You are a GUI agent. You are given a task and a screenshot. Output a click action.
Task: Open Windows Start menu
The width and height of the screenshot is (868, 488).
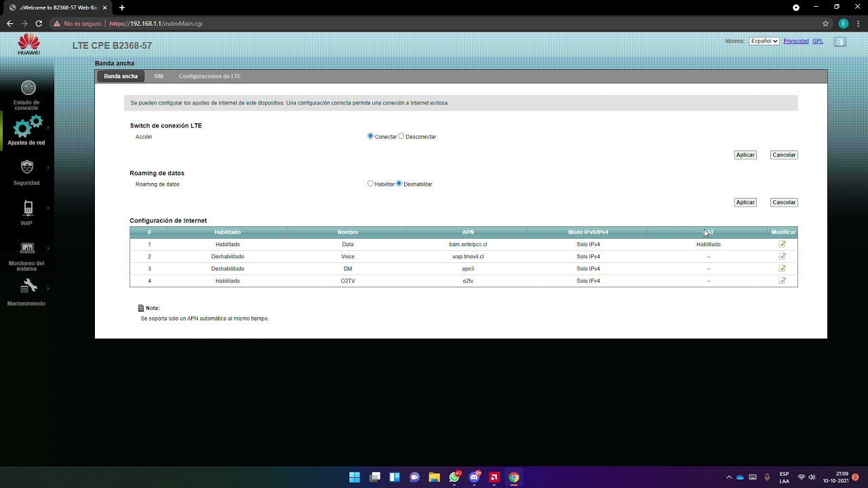tap(355, 477)
